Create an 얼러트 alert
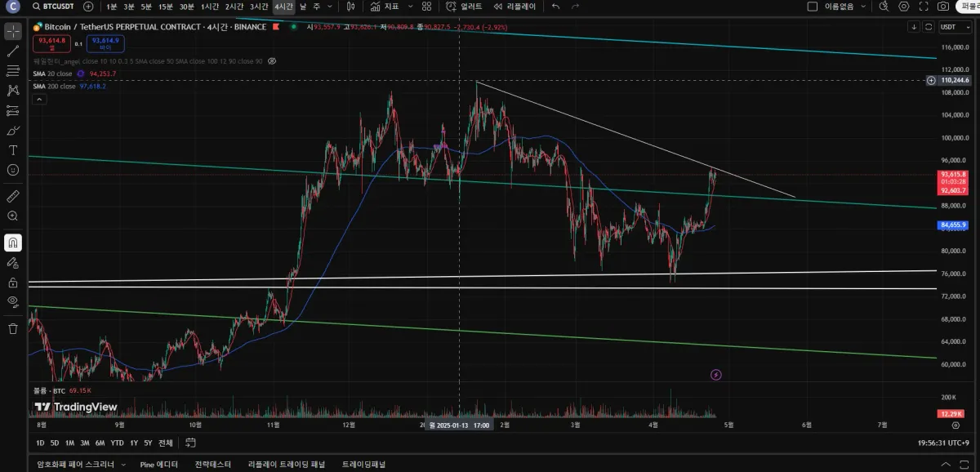The height and width of the screenshot is (472, 980). click(x=465, y=7)
